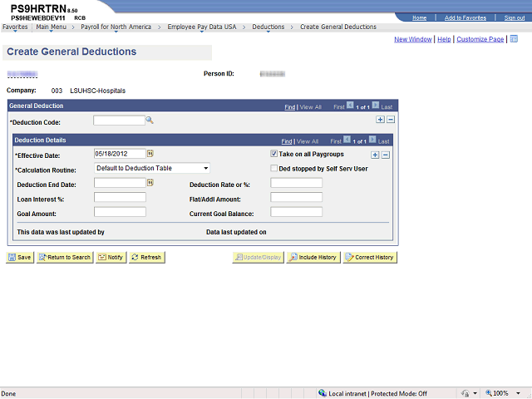This screenshot has height=399, width=532.
Task: Click the Flat/Addl Amount field
Action: tap(296, 197)
